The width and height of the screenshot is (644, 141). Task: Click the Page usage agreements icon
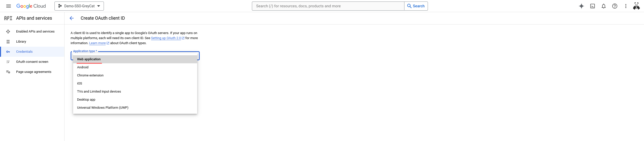[8, 72]
